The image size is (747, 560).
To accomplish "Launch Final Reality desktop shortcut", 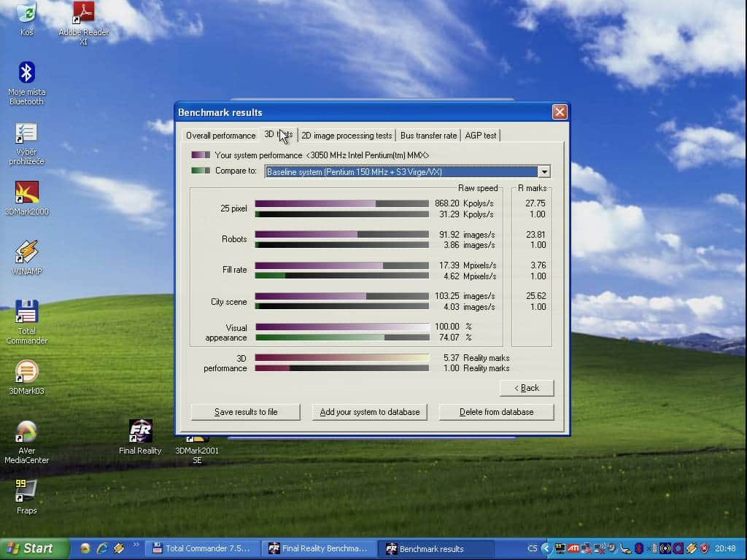I will 140,437.
